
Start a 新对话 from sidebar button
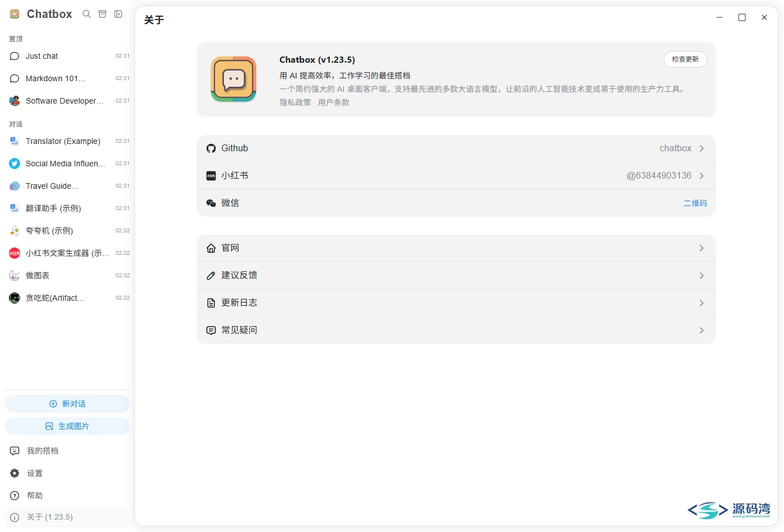[x=67, y=404]
